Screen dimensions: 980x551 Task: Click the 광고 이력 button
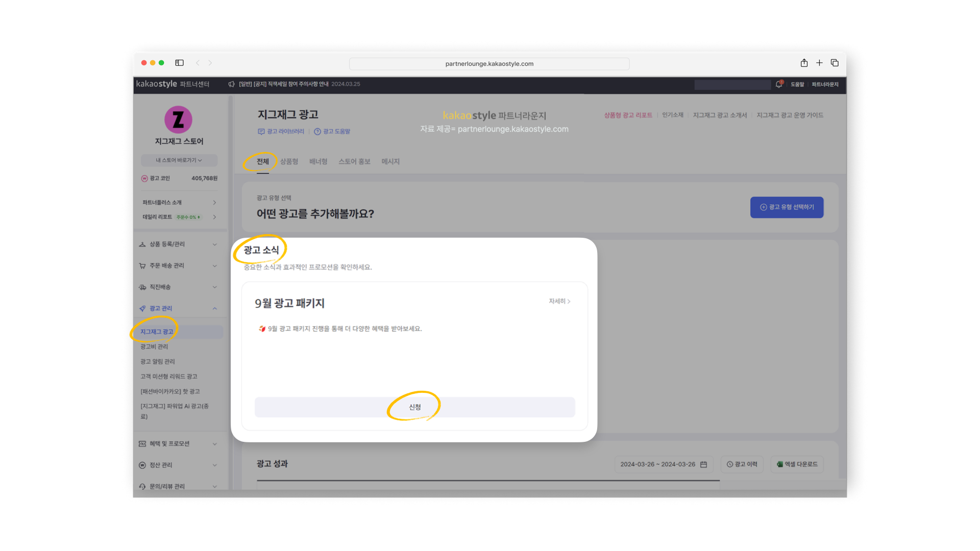click(x=742, y=464)
